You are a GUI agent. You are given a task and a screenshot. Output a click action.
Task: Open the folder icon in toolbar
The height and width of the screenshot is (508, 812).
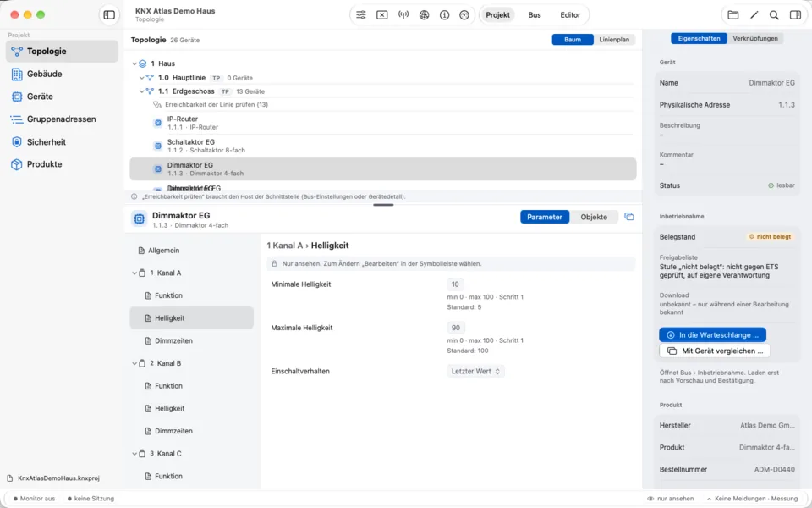tap(732, 15)
